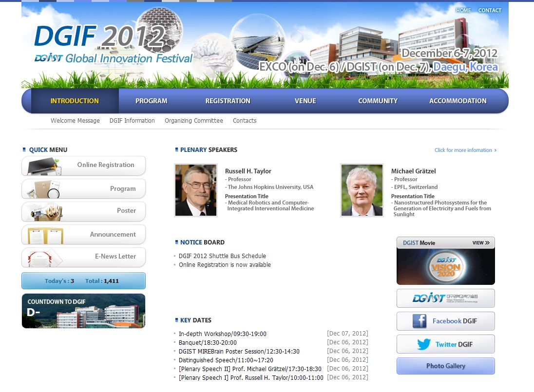Click the laptop icon beside Online Registration
Screen dimensions: 534x392
(x=45, y=166)
